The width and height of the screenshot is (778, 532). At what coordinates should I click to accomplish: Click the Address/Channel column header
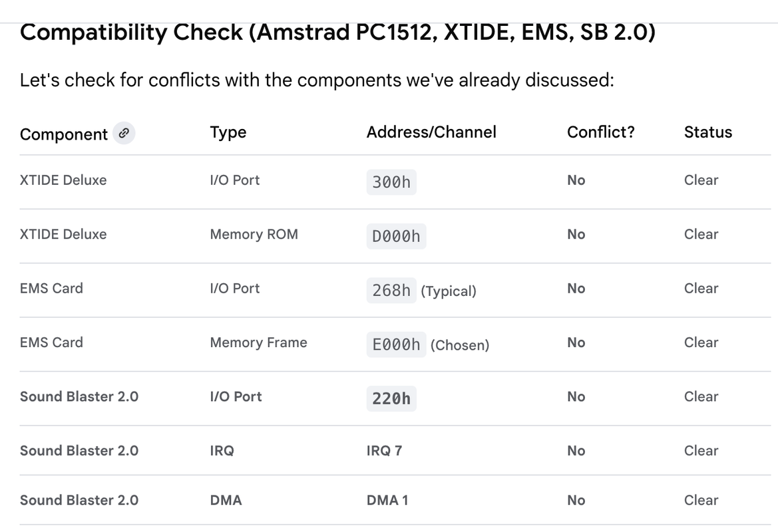(431, 132)
